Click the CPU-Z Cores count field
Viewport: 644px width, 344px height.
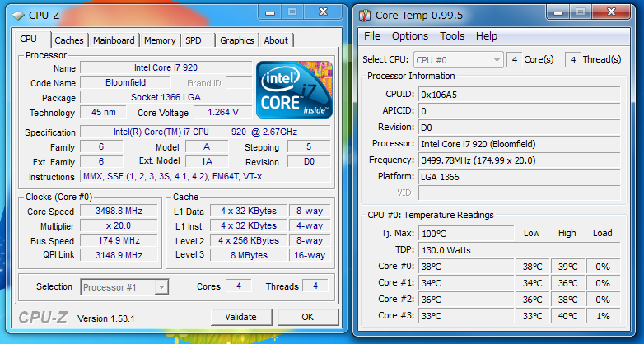point(239,286)
